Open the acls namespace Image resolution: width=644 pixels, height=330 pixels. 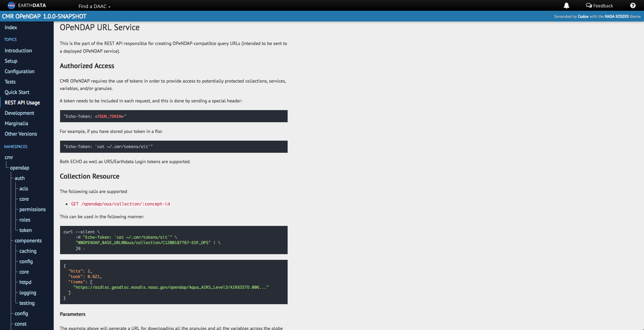point(23,189)
